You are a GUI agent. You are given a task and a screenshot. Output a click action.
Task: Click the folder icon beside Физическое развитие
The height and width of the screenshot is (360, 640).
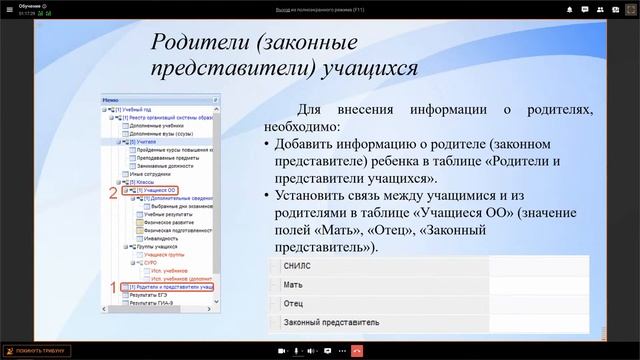click(x=140, y=222)
